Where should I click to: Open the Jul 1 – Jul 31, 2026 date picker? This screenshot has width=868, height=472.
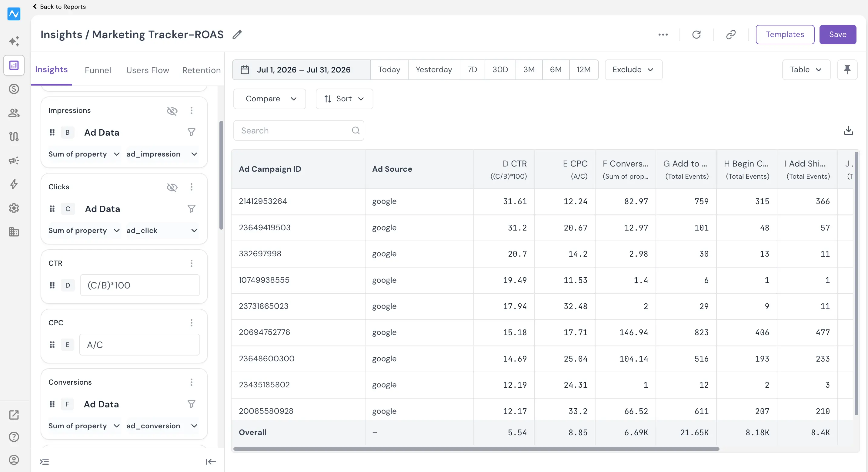[x=302, y=70]
